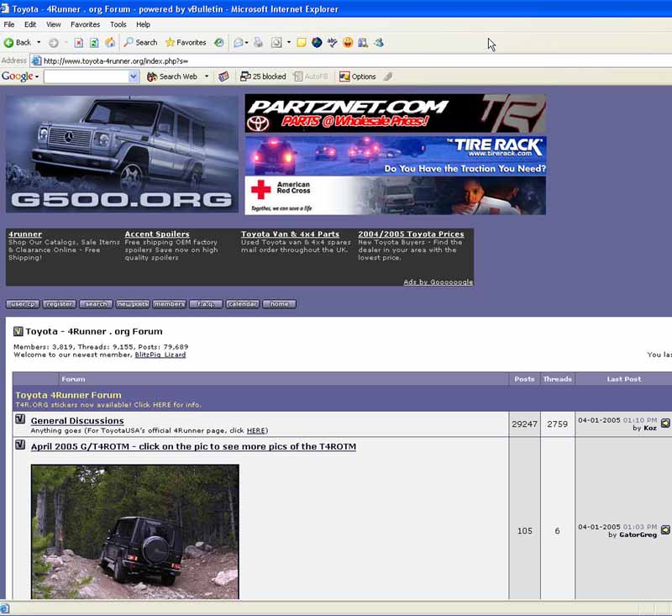Screen dimensions: 672x616
Task: Click the Edit page icon beside Print
Action: point(276,42)
